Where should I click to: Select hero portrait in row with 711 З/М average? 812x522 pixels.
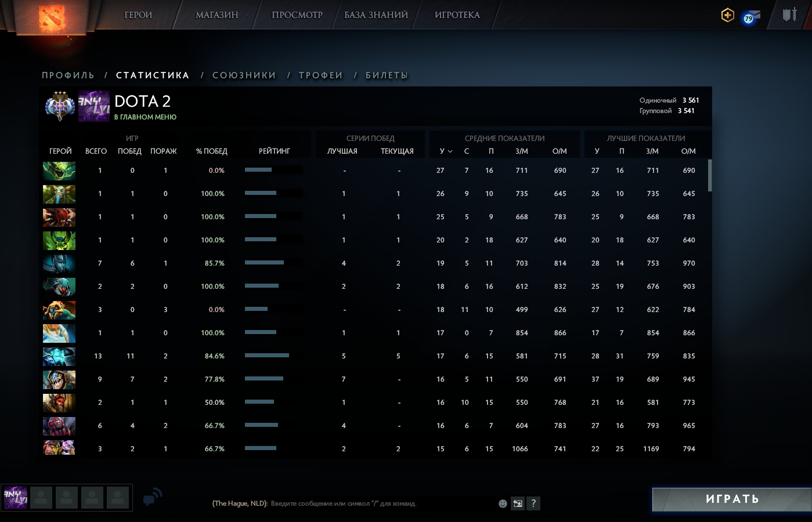pos(59,171)
